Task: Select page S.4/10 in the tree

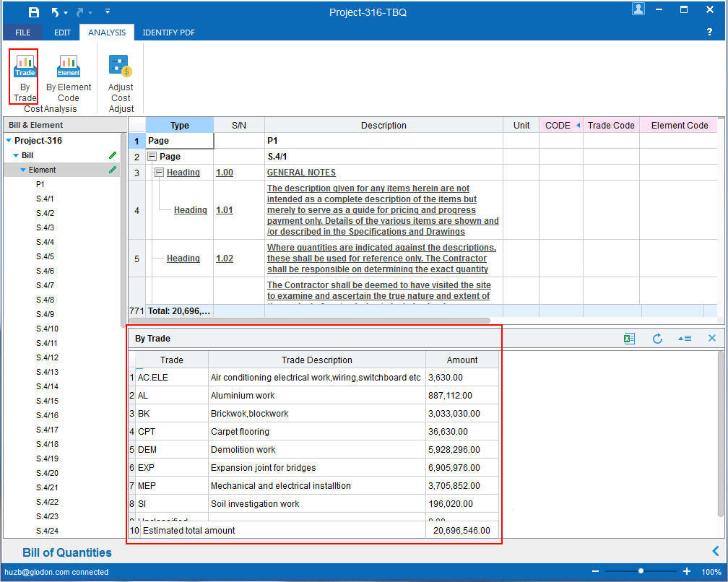Action: click(47, 329)
